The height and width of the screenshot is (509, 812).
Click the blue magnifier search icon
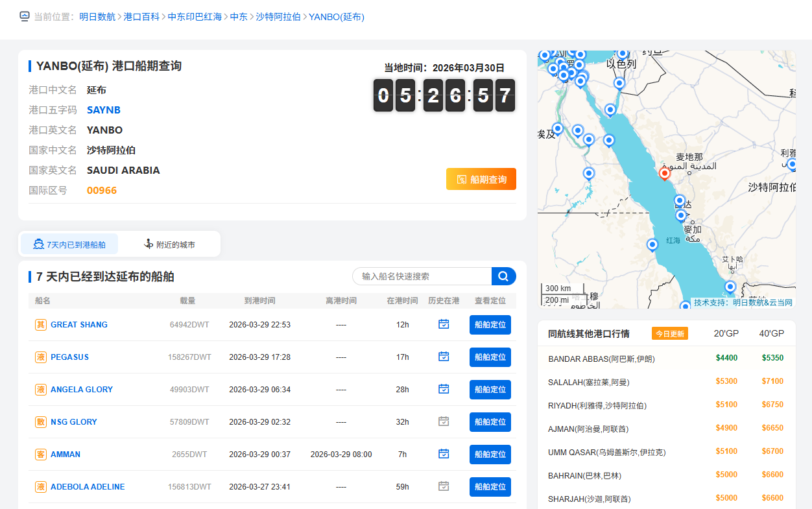tap(503, 276)
